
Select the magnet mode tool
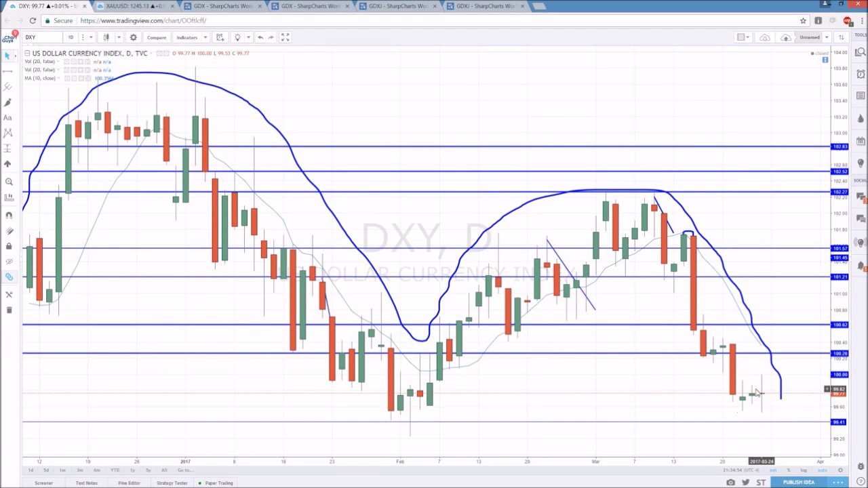(9, 215)
